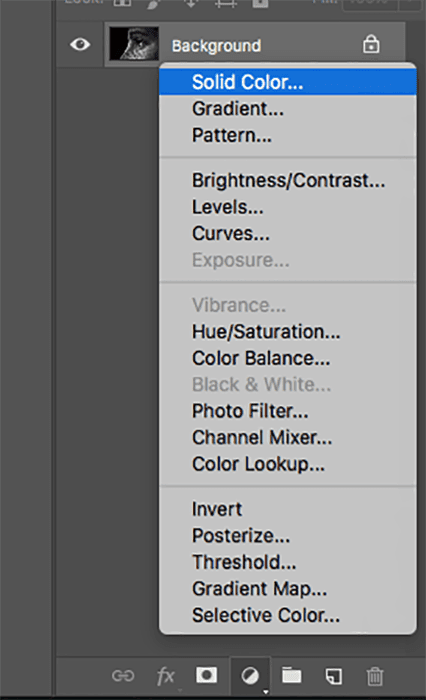Add a Brightness/Contrast... adjustment
426x700 pixels.
288,180
